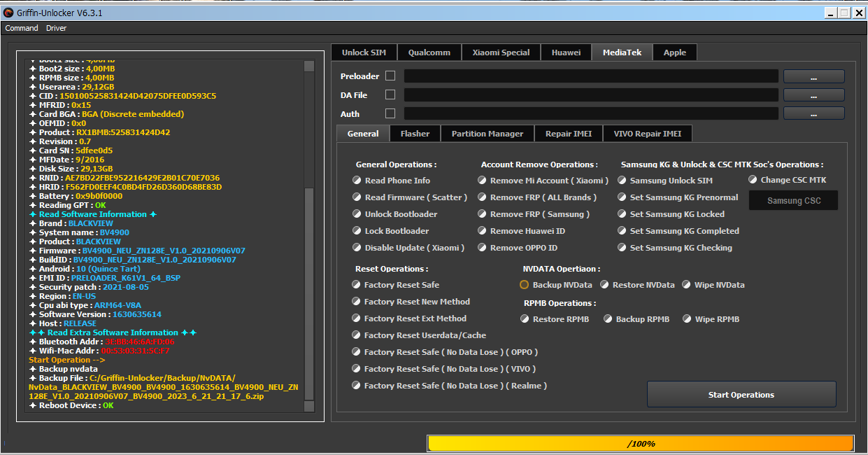Open the Xiaomi Special tab
868x455 pixels.
click(x=501, y=52)
